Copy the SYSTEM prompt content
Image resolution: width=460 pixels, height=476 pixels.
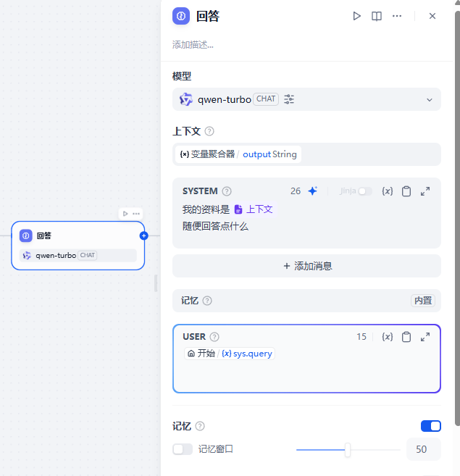(x=406, y=191)
